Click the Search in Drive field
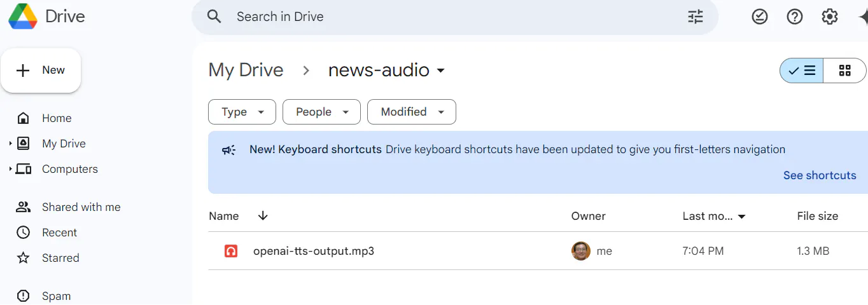868x305 pixels. pyautogui.click(x=455, y=17)
